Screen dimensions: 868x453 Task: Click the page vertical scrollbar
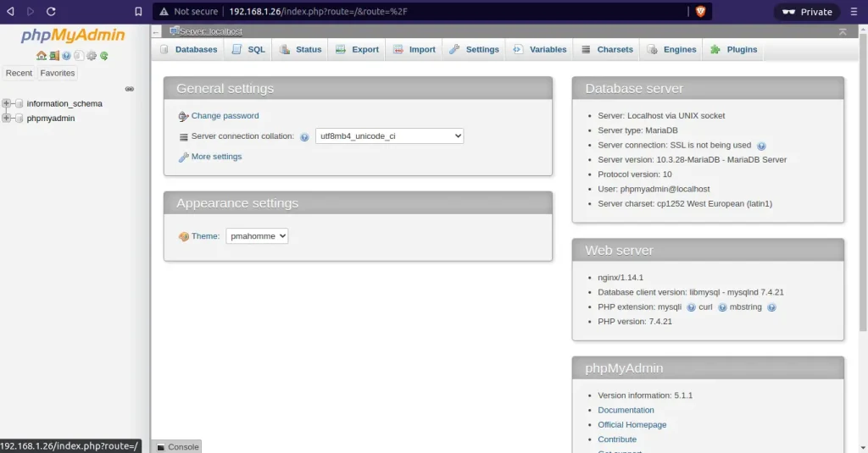(864, 183)
